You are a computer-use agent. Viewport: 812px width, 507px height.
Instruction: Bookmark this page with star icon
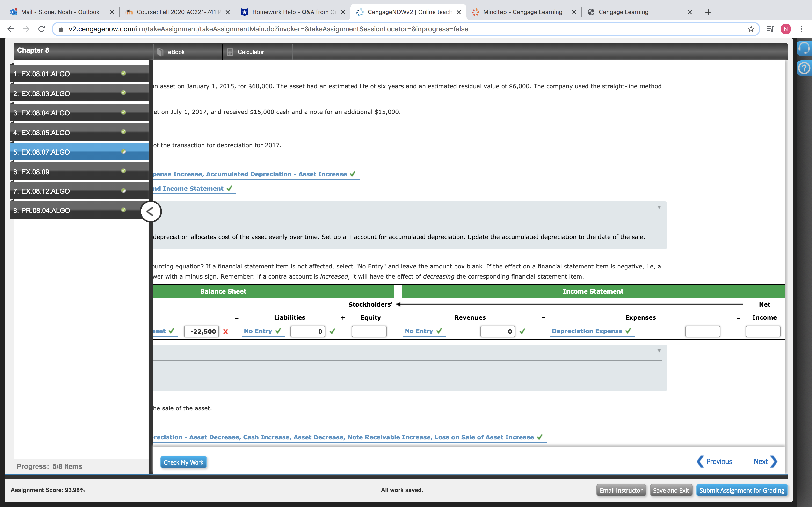pos(751,29)
